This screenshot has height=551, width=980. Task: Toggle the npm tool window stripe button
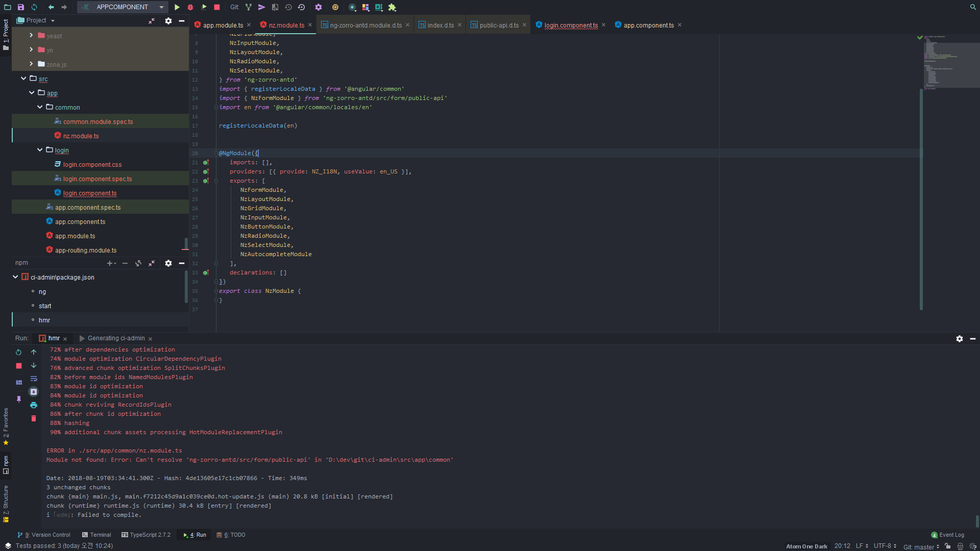click(6, 465)
